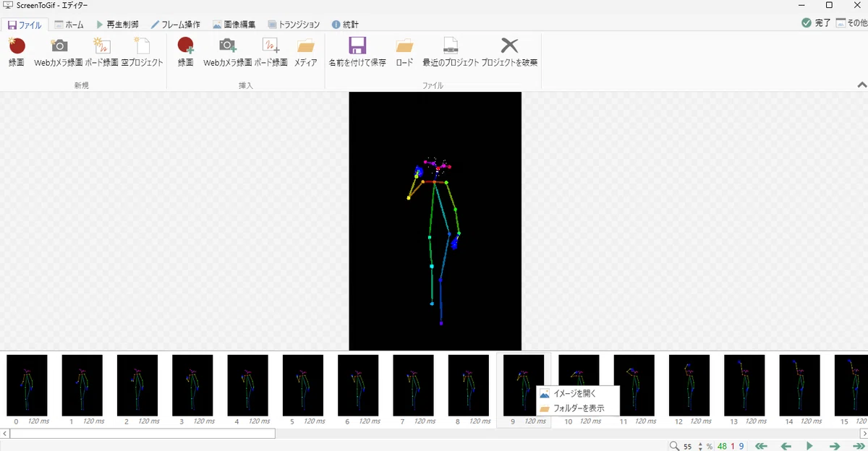Click the zoom value field showing 55
Screen dimensions: 868x451
[688, 446]
